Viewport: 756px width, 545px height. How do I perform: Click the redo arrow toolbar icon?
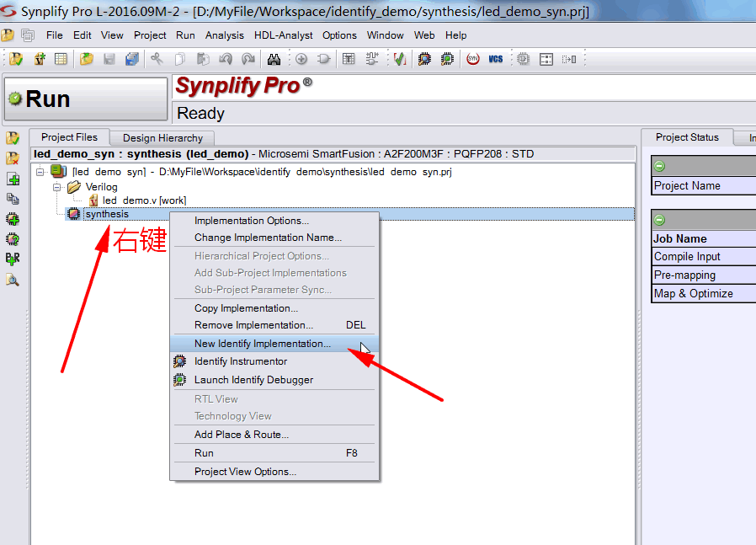(249, 59)
